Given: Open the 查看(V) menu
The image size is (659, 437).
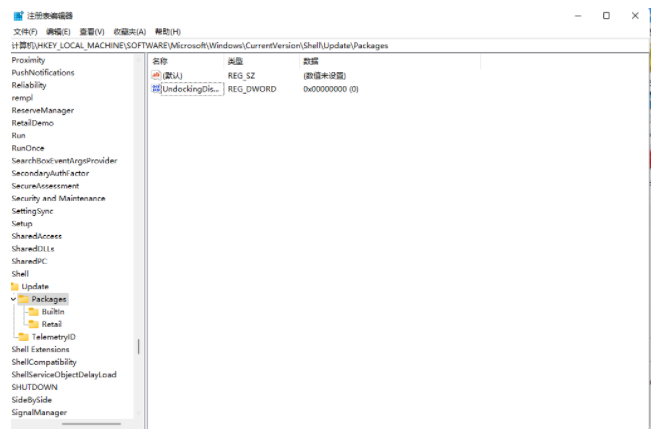Looking at the screenshot, I should tap(92, 32).
